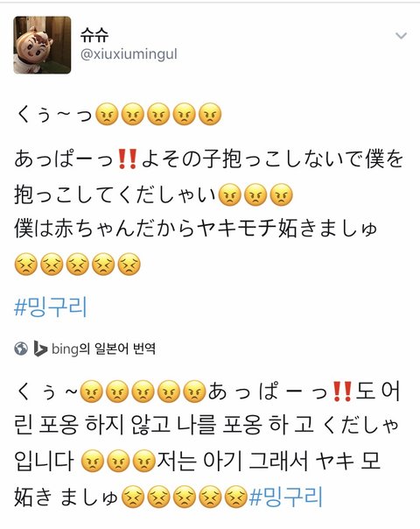420x529 pixels.
Task: Tap the first angry emoji after くぅ〜っ
Action: [x=107, y=115]
